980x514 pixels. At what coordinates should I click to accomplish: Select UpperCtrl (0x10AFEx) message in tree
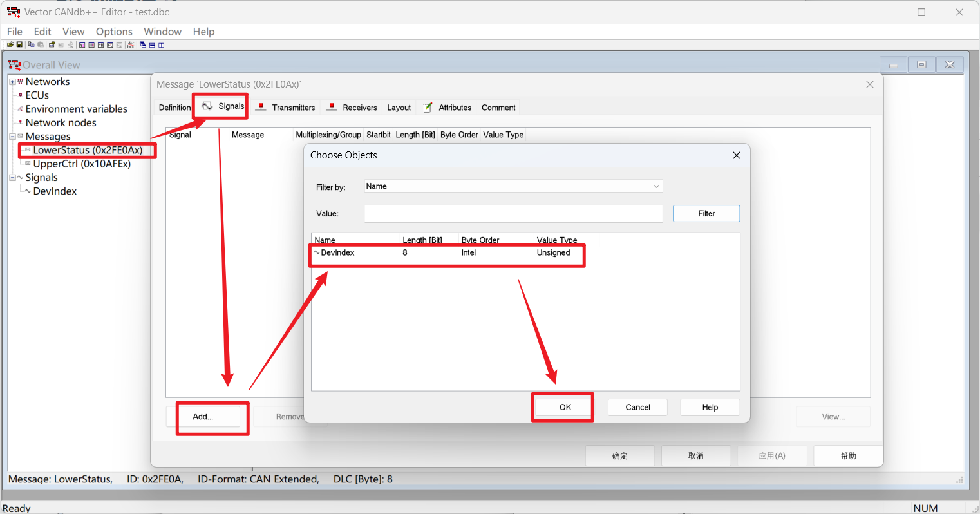coord(82,164)
